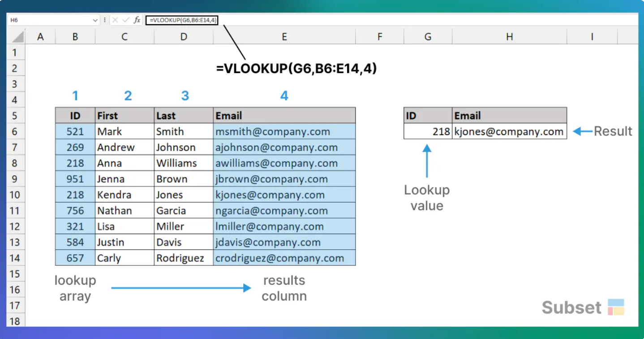Screen dimensions: 644x339
Task: Click the cell 'Carly'
Action: point(125,258)
